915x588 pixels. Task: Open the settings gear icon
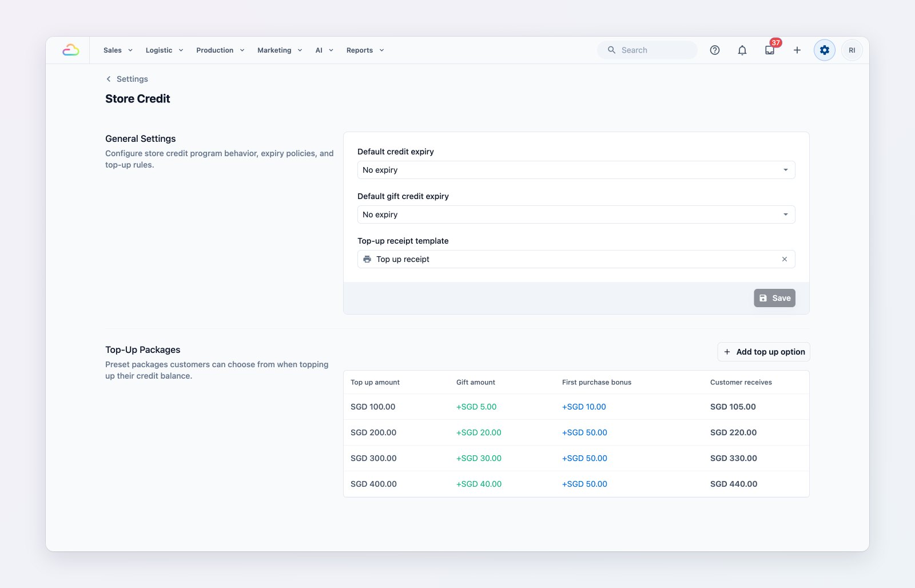825,50
